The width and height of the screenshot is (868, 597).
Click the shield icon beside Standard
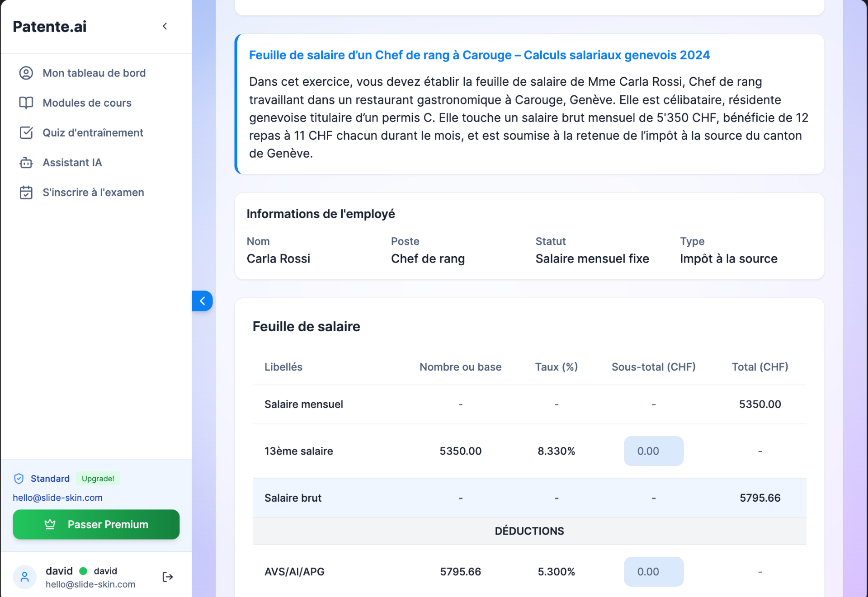[19, 478]
